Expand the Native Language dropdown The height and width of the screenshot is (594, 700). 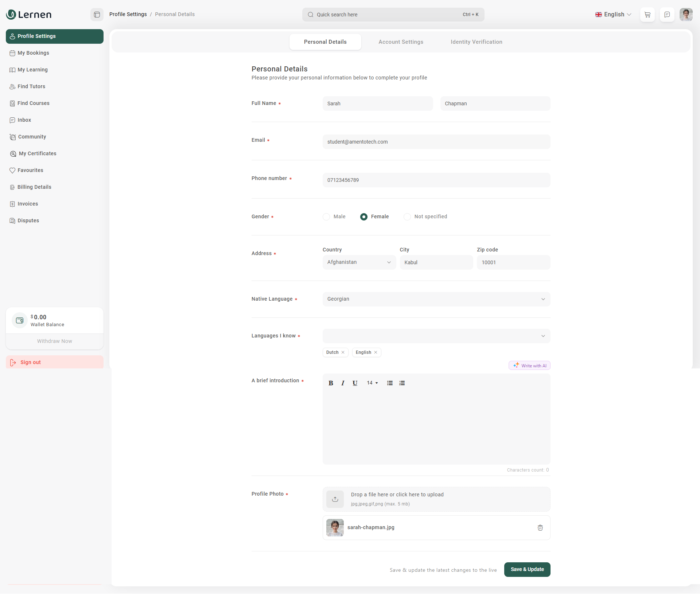(436, 299)
